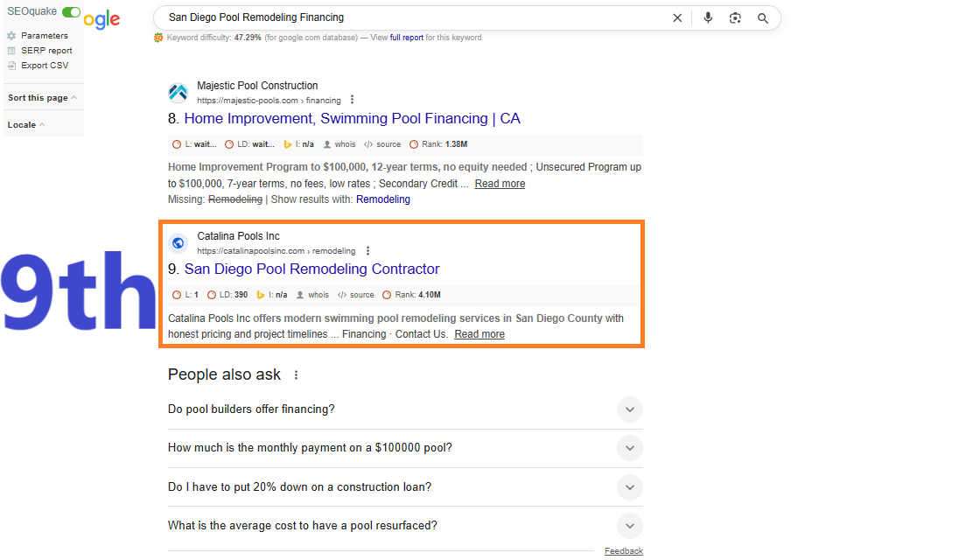This screenshot has height=560, width=959.
Task: Click whois in the Catalina Pools SEOquake bar
Action: pos(312,295)
